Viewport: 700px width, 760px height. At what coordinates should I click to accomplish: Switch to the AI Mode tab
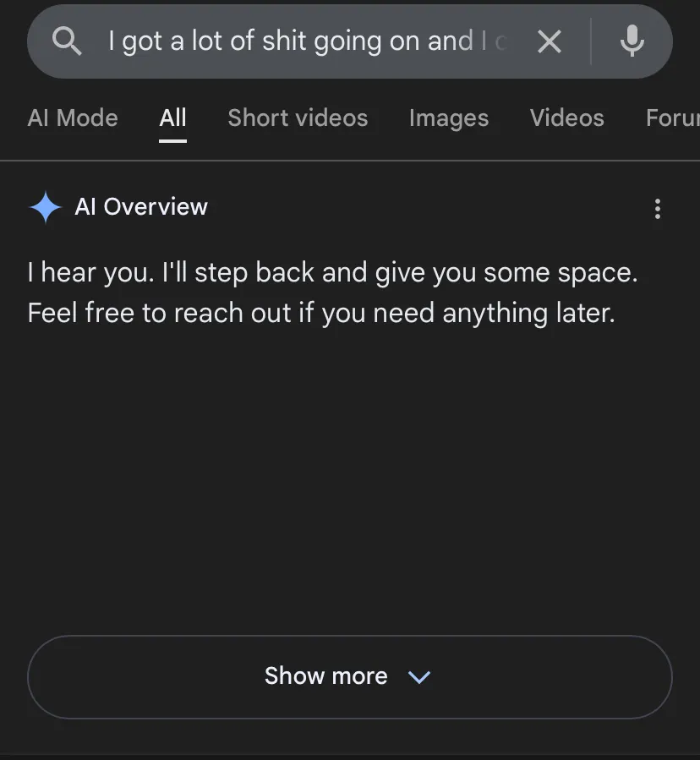coord(73,118)
